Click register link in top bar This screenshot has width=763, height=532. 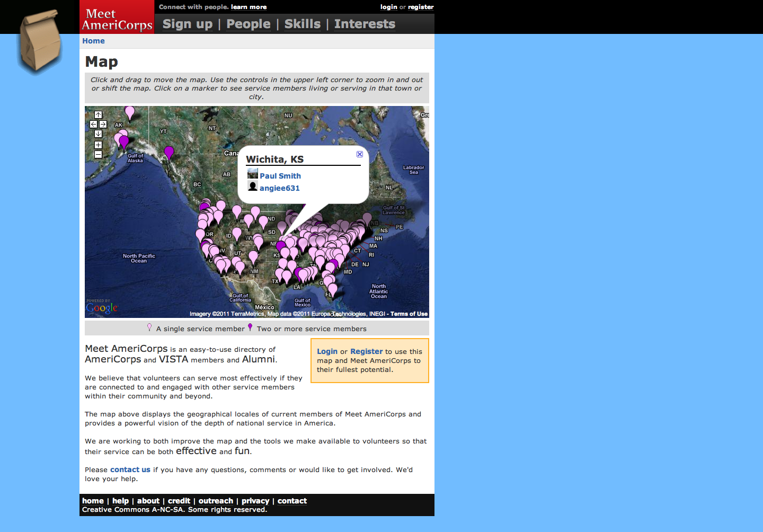point(421,7)
